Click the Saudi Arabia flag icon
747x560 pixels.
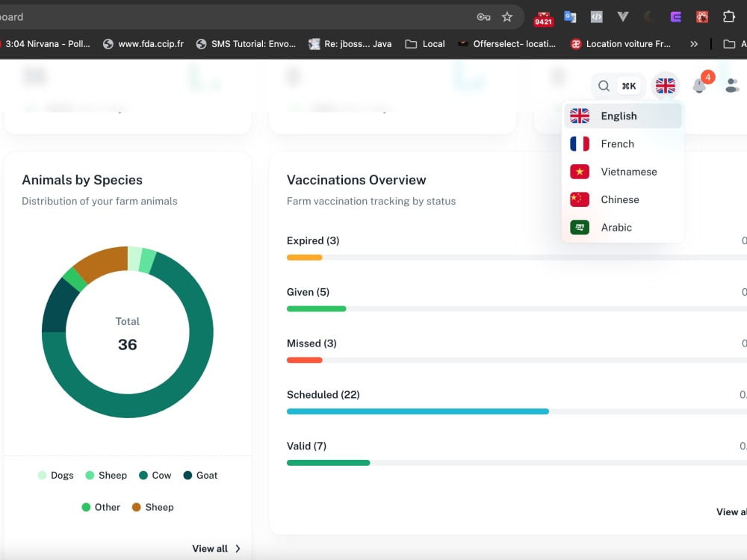tap(580, 227)
